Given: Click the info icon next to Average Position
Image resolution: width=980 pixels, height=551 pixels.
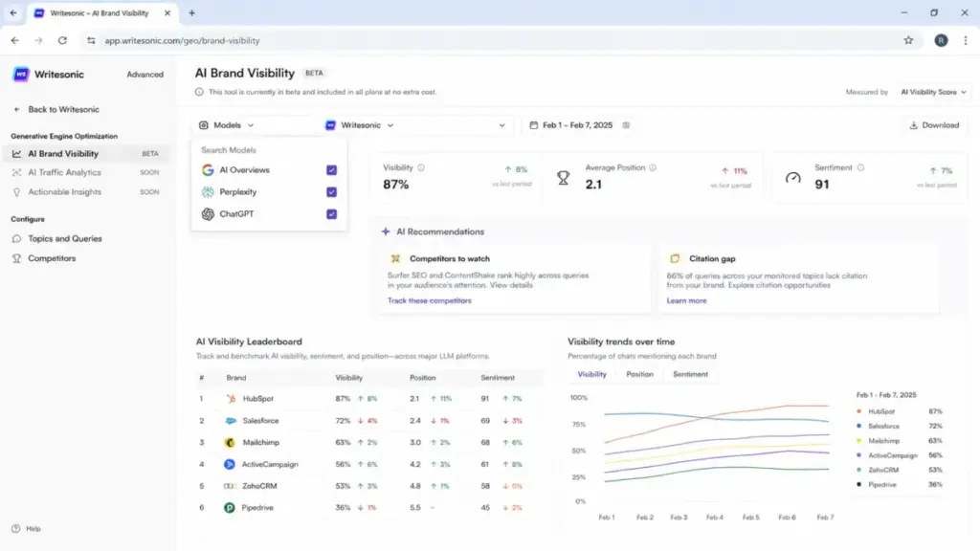Looking at the screenshot, I should pyautogui.click(x=653, y=167).
